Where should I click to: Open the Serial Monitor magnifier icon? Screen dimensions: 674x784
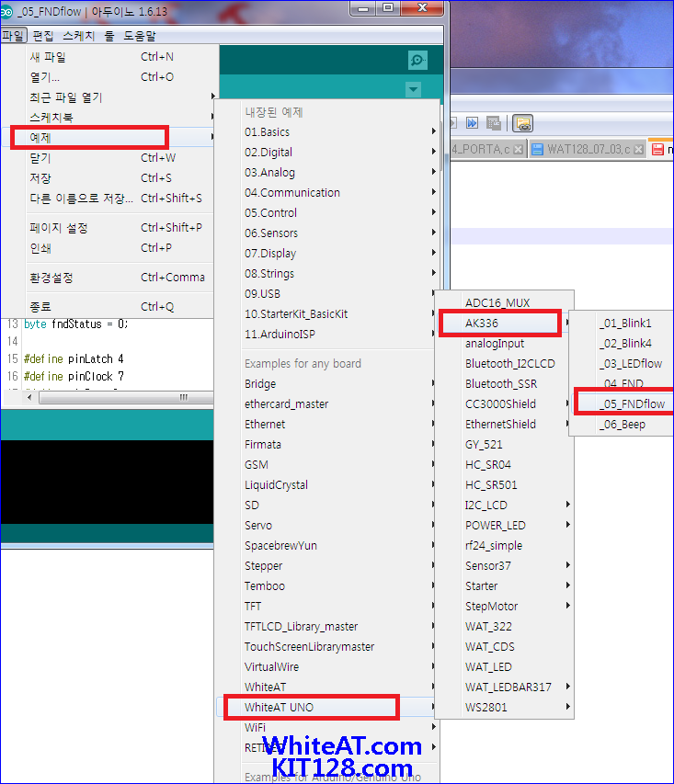click(417, 60)
